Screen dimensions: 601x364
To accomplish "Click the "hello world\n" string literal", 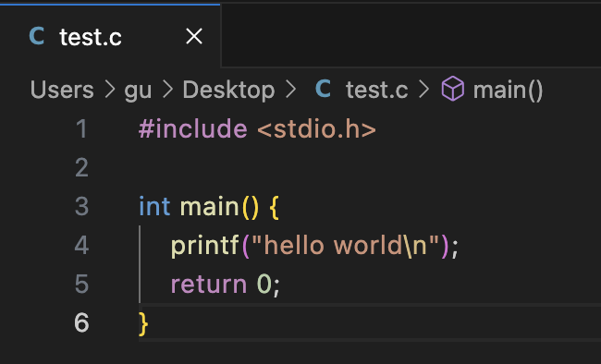I will 346,245.
